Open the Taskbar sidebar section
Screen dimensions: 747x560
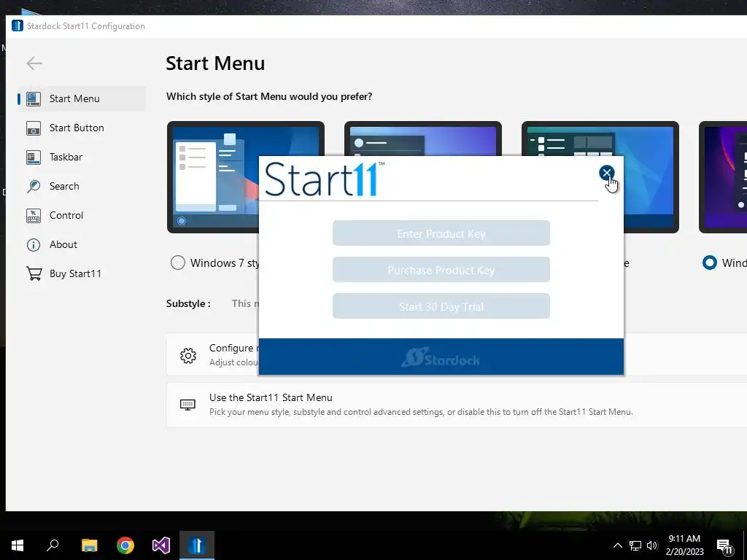coord(82,157)
